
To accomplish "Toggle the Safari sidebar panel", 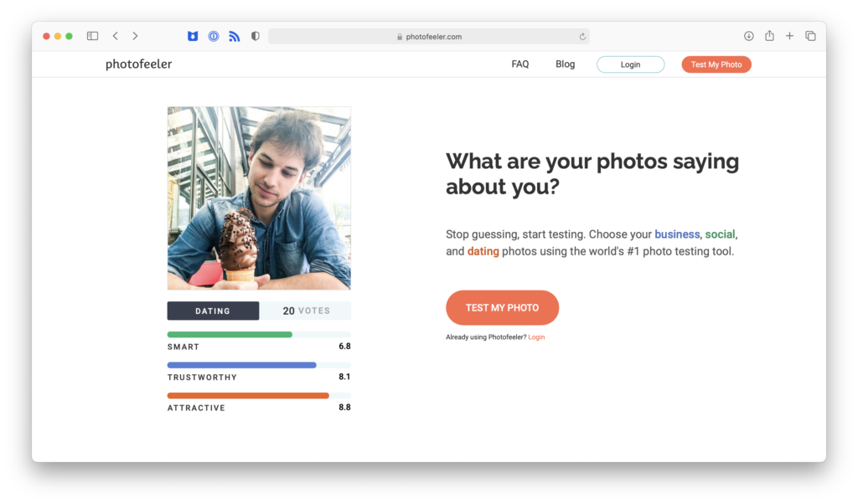I will 92,36.
